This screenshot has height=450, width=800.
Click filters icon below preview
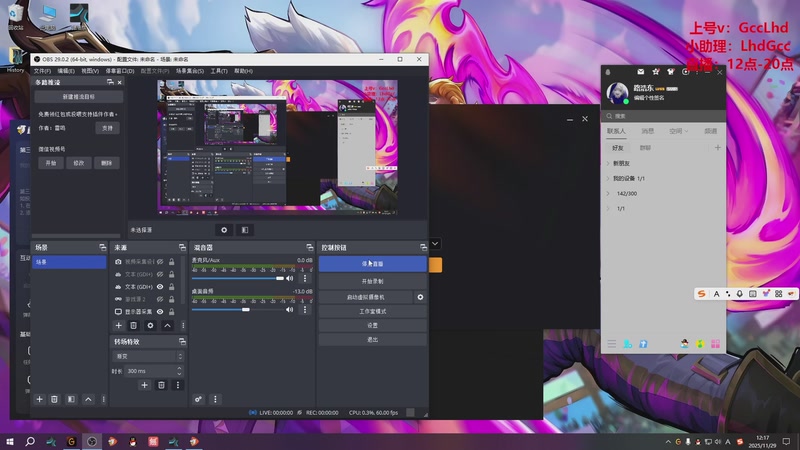245,230
